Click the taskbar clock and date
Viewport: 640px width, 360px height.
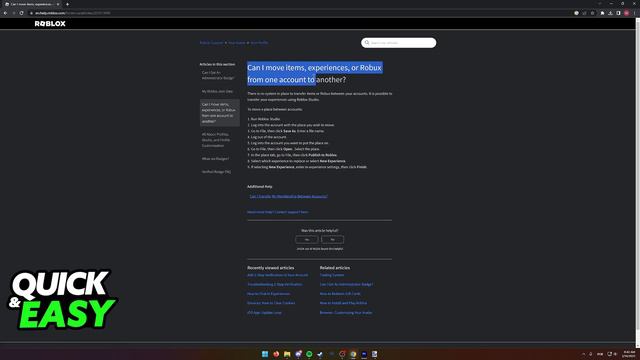pyautogui.click(x=629, y=354)
